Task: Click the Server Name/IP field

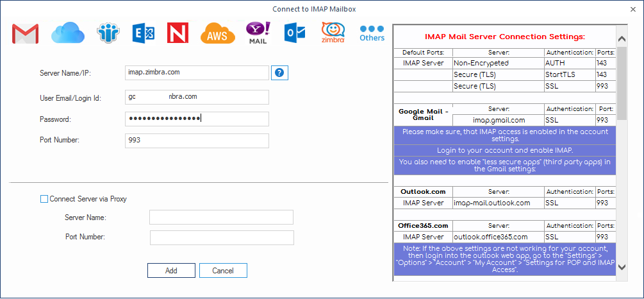Action: pos(197,73)
